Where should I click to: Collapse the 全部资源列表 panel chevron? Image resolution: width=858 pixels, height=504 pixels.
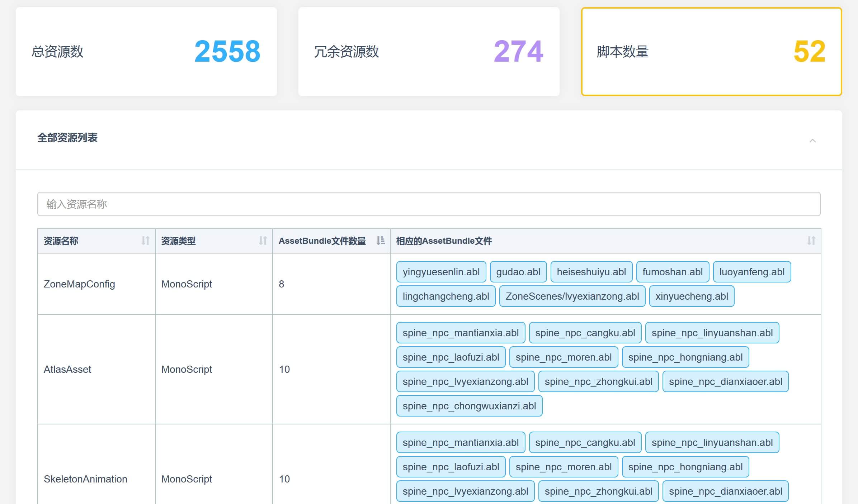tap(812, 141)
